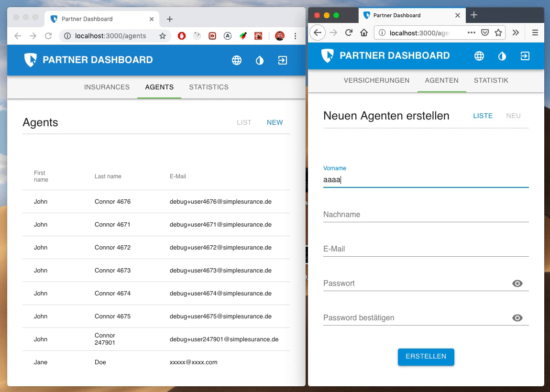Open the INSURANCES tab

coord(107,87)
